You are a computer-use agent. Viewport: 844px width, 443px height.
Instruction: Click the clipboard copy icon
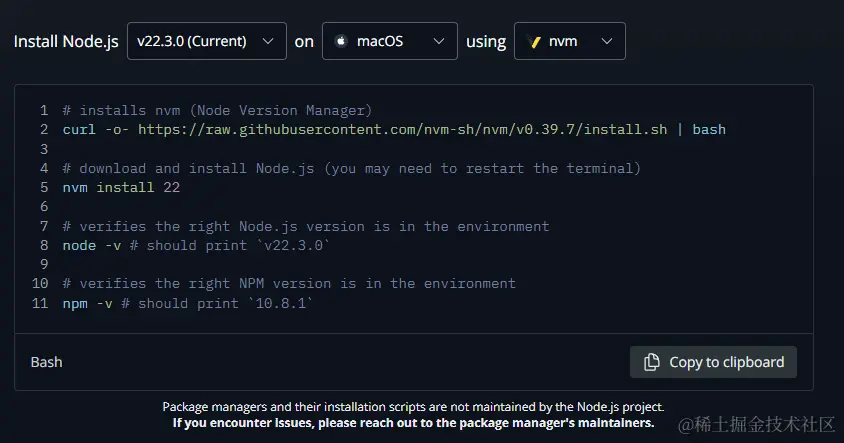coord(651,362)
